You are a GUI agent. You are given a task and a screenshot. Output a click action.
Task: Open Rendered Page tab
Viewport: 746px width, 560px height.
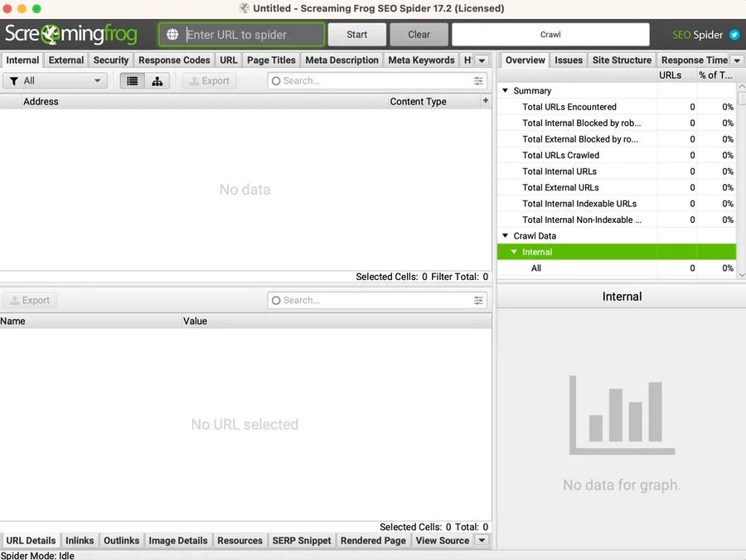(x=373, y=540)
